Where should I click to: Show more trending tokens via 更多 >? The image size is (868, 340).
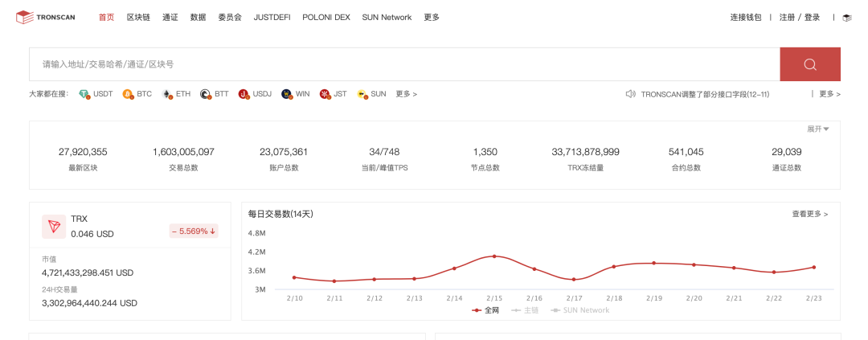click(x=407, y=94)
